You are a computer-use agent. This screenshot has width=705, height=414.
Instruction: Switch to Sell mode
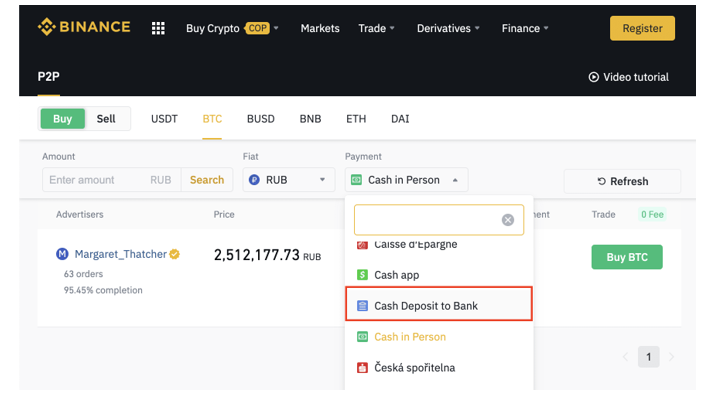pos(106,119)
